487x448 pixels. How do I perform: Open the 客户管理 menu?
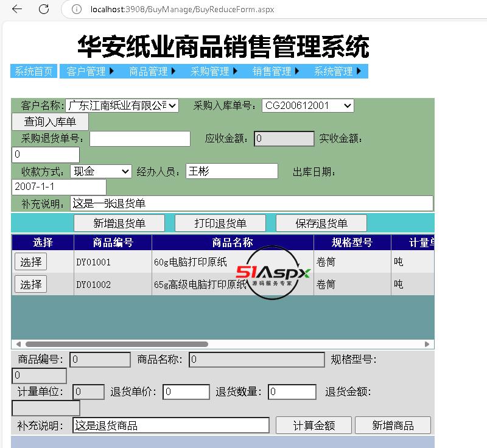click(x=90, y=71)
